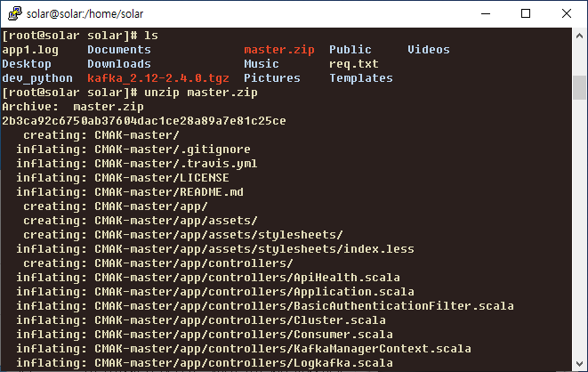
Task: Click the 'CMAK-master/app/assets/' creating line
Action: pyautogui.click(x=141, y=221)
